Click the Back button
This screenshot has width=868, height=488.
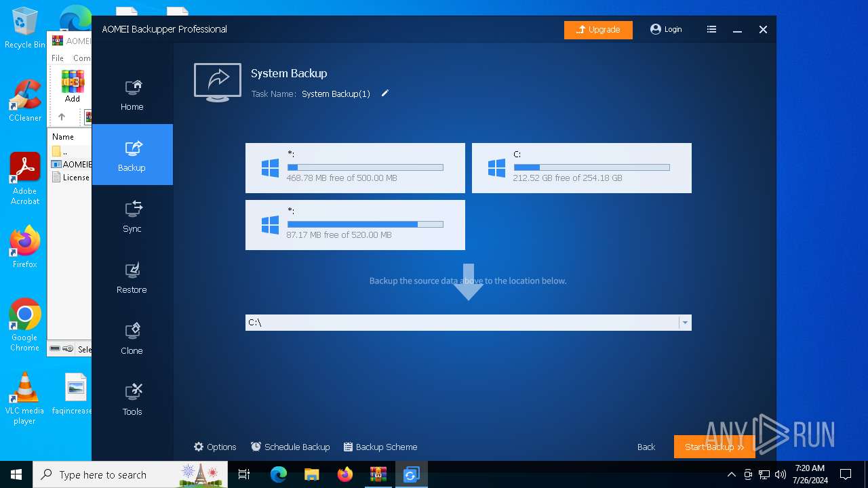(646, 447)
